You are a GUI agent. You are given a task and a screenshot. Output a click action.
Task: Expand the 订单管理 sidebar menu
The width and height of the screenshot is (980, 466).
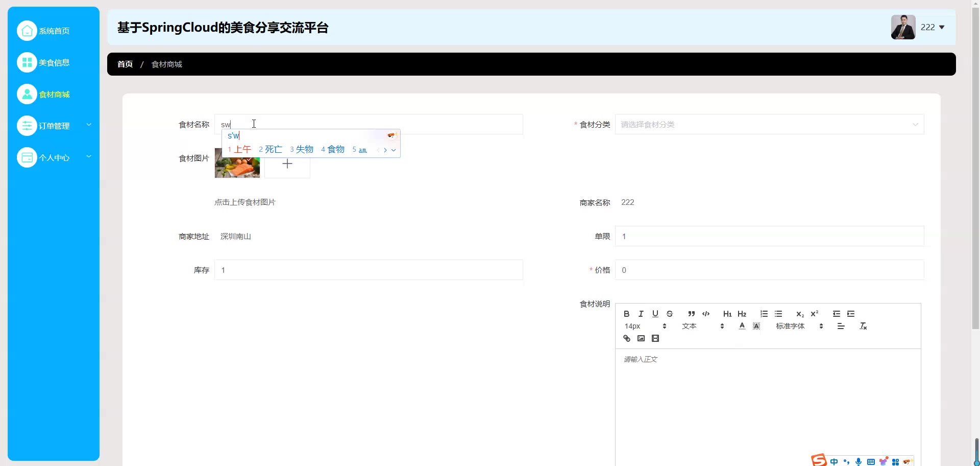point(54,126)
